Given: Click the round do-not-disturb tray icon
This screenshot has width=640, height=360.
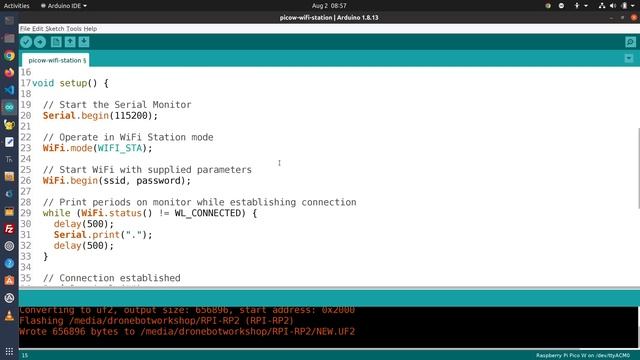Looking at the screenshot, I should 561,6.
